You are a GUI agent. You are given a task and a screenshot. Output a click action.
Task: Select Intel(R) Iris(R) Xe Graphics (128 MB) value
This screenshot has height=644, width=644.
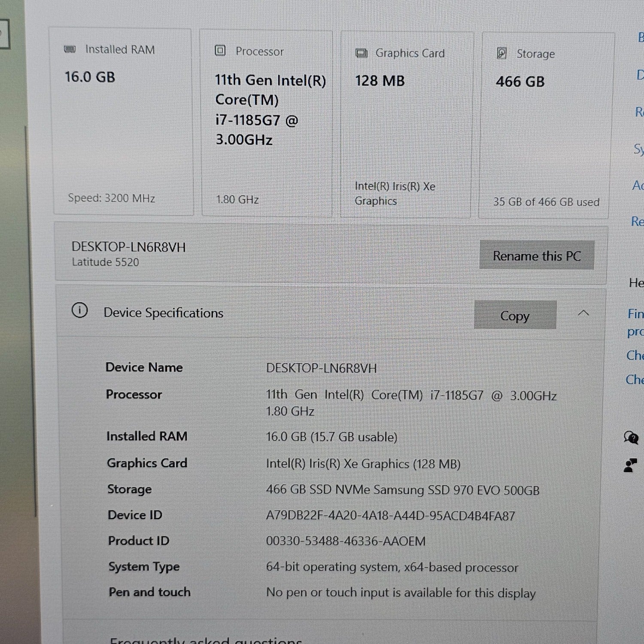click(x=363, y=464)
